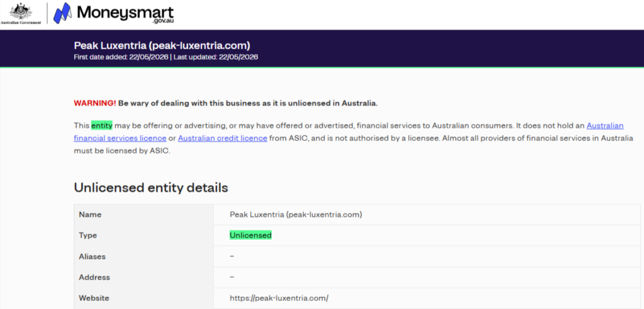Select the page title Peak Luxentria (peak-luxentria.com) in the banner
The height and width of the screenshot is (309, 644).
(162, 45)
